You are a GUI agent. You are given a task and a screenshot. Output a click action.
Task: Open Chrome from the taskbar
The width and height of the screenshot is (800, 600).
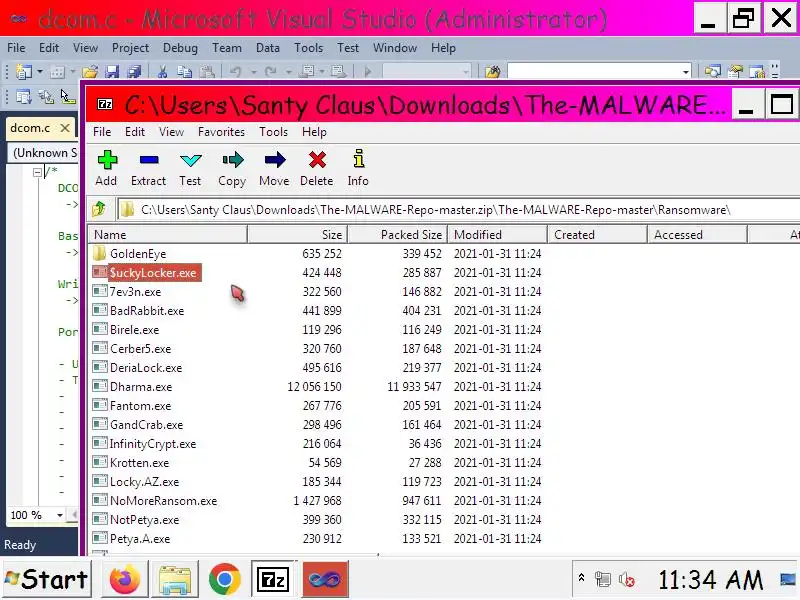[x=224, y=580]
